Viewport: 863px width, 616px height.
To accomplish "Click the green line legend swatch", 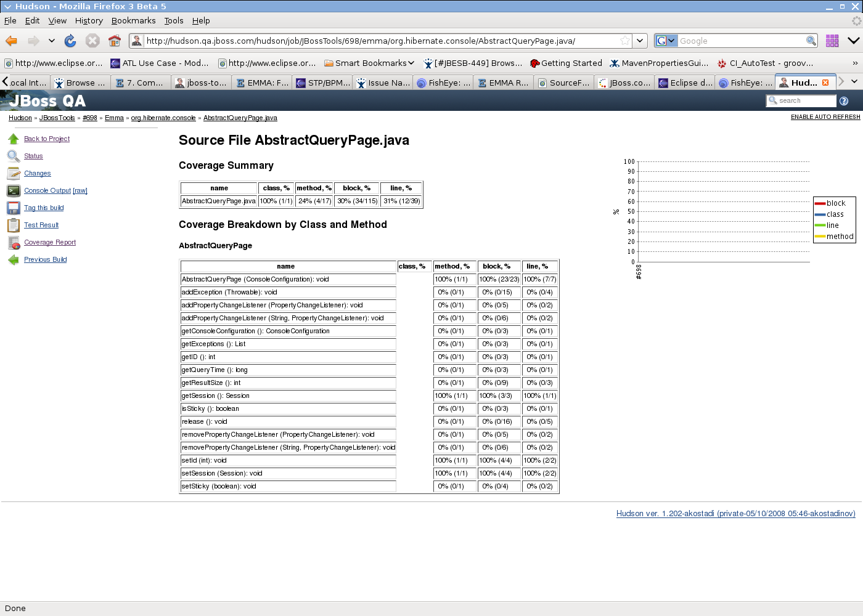I will pos(820,225).
